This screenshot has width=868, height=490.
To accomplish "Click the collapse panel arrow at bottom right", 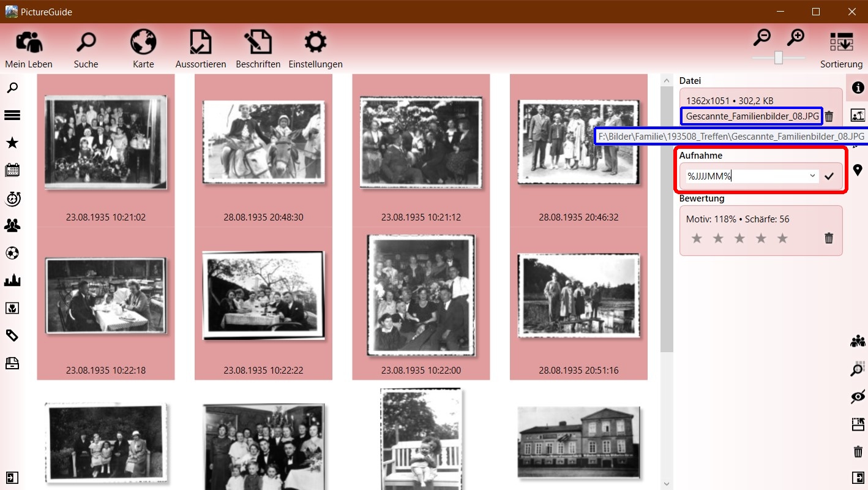I will [858, 478].
